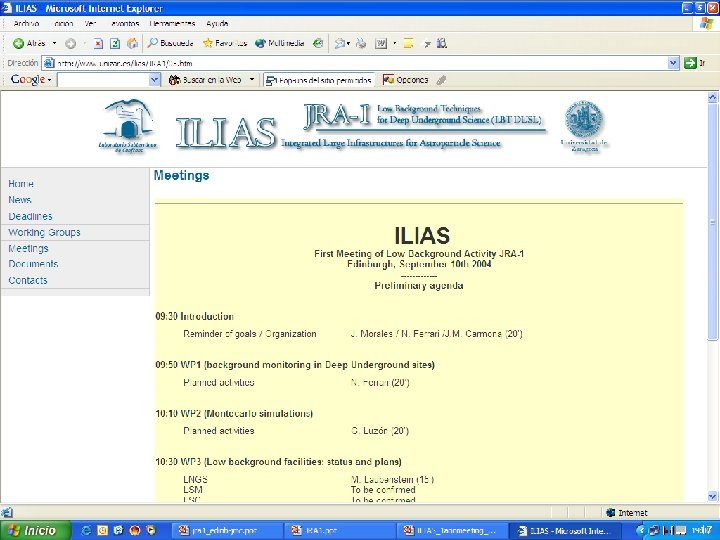
Task: Click the Home sidebar link
Action: (x=21, y=184)
